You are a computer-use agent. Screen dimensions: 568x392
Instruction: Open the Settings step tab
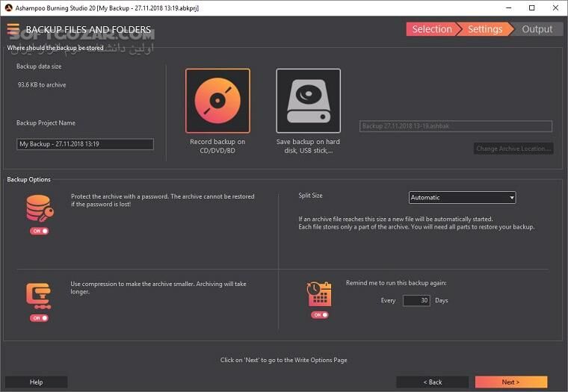[x=485, y=29]
